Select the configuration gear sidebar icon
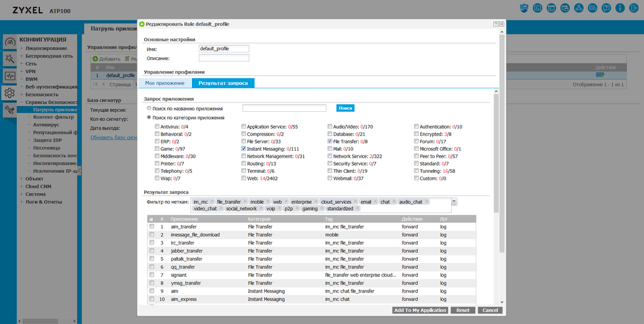 pyautogui.click(x=10, y=93)
